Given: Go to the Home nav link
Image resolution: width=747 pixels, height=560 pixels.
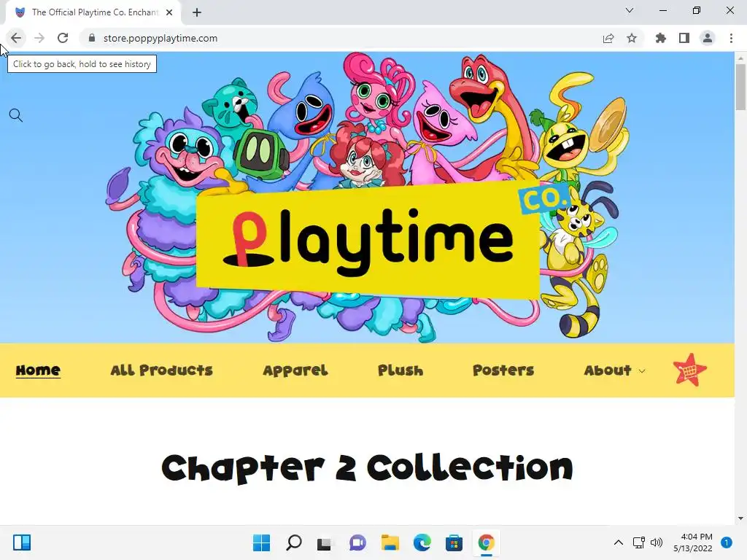Looking at the screenshot, I should [x=38, y=370].
